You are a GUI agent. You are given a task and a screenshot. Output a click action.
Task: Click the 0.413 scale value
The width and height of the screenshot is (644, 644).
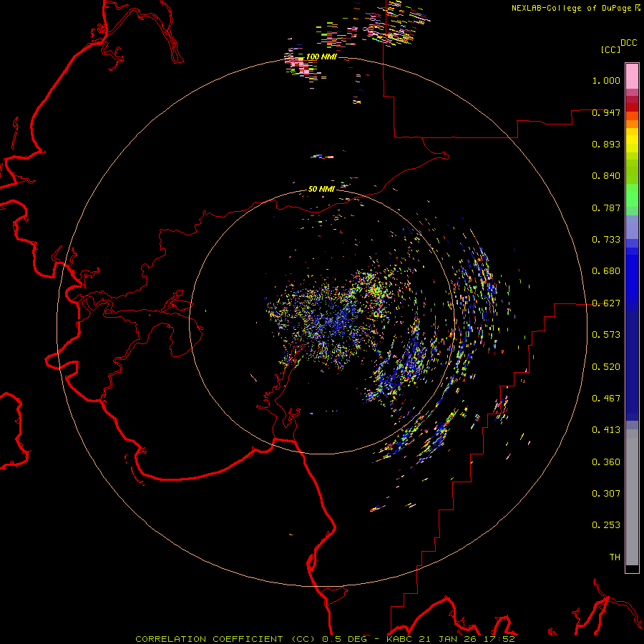606,430
